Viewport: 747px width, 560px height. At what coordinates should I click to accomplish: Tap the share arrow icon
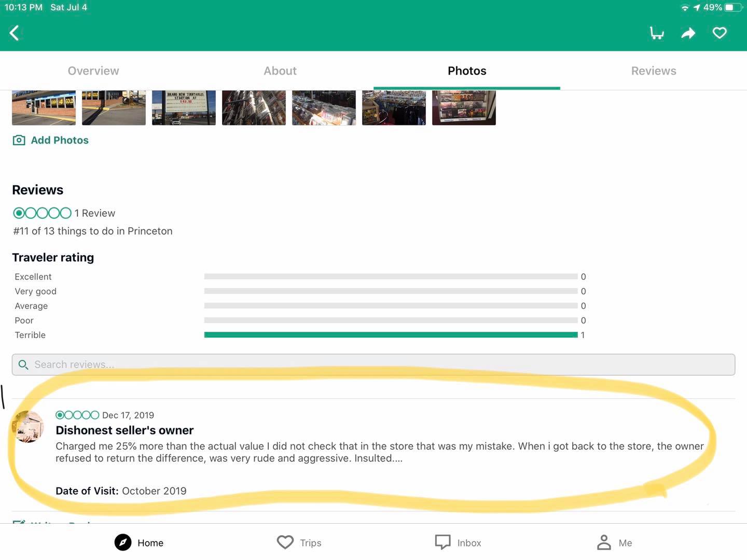688,33
